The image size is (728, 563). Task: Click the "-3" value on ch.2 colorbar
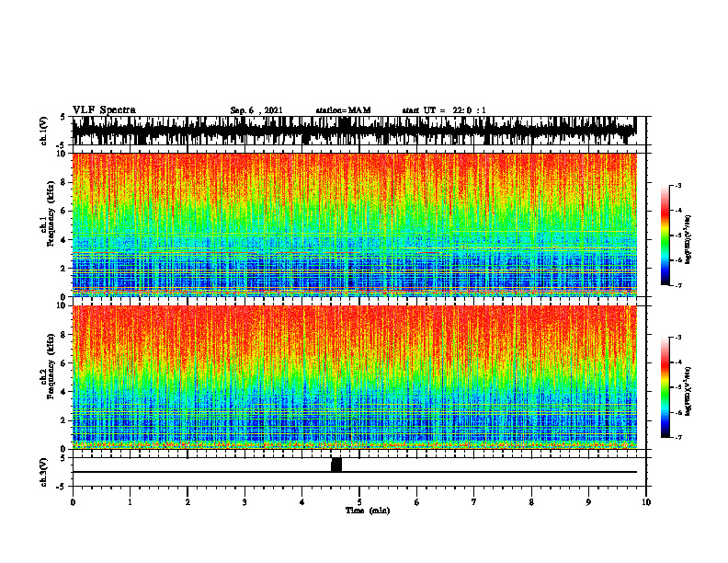pyautogui.click(x=678, y=338)
